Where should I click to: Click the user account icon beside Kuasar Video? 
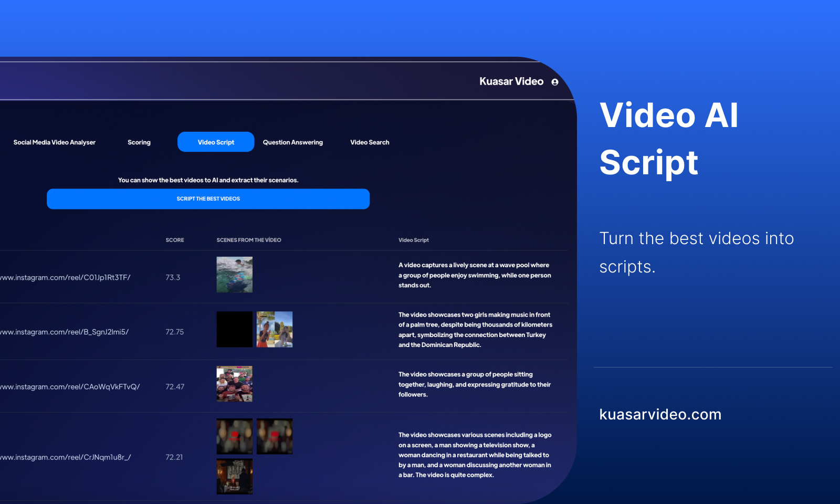pyautogui.click(x=554, y=82)
